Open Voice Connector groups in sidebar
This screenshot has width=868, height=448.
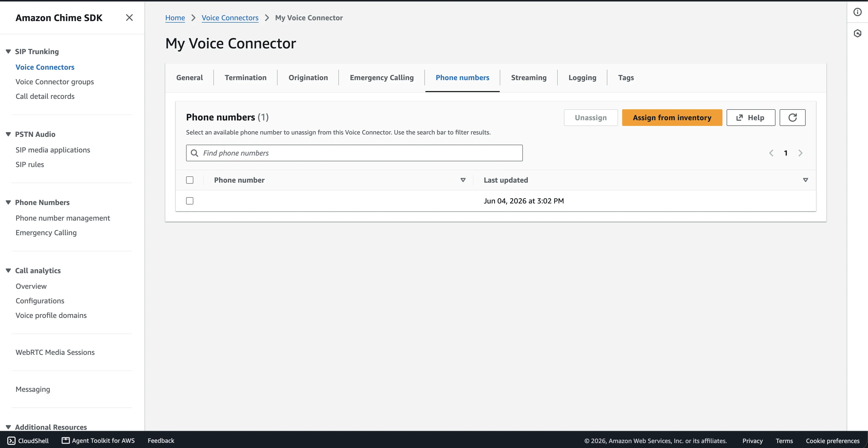click(x=55, y=82)
